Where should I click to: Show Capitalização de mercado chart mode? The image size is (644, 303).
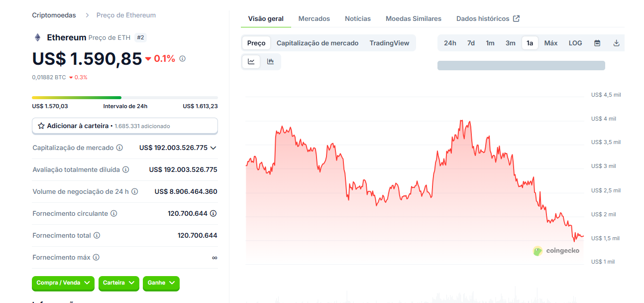[x=318, y=43]
